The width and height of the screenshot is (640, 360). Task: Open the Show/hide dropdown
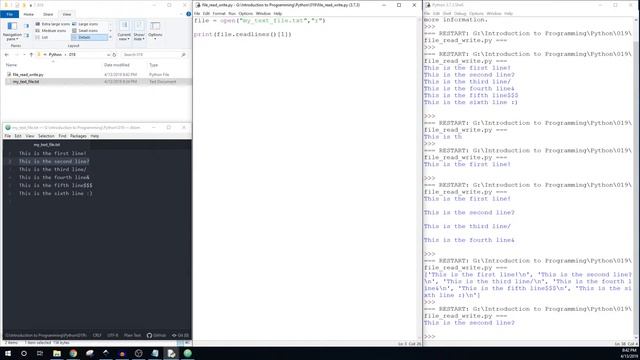coord(139,31)
